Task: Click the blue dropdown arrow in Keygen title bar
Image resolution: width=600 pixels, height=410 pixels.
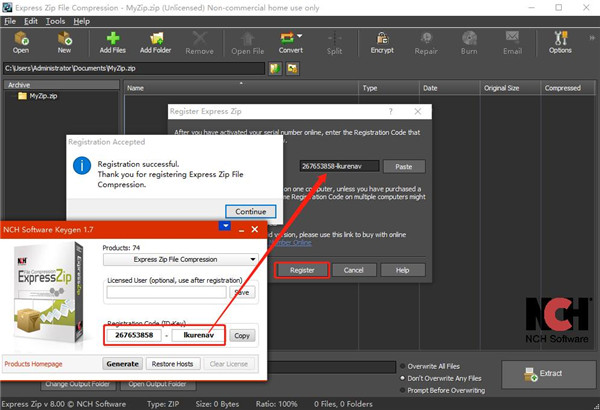Action: 225,226
